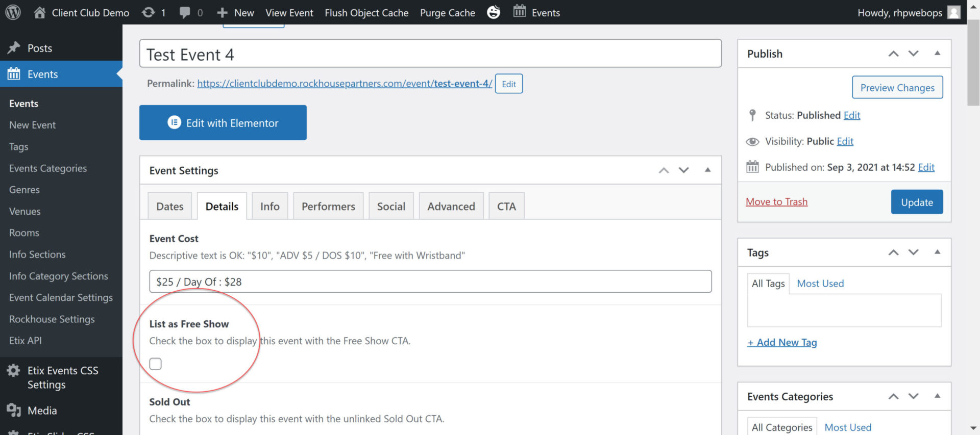Image resolution: width=980 pixels, height=435 pixels.
Task: Open Media library from sidebar icon
Action: tap(14, 411)
